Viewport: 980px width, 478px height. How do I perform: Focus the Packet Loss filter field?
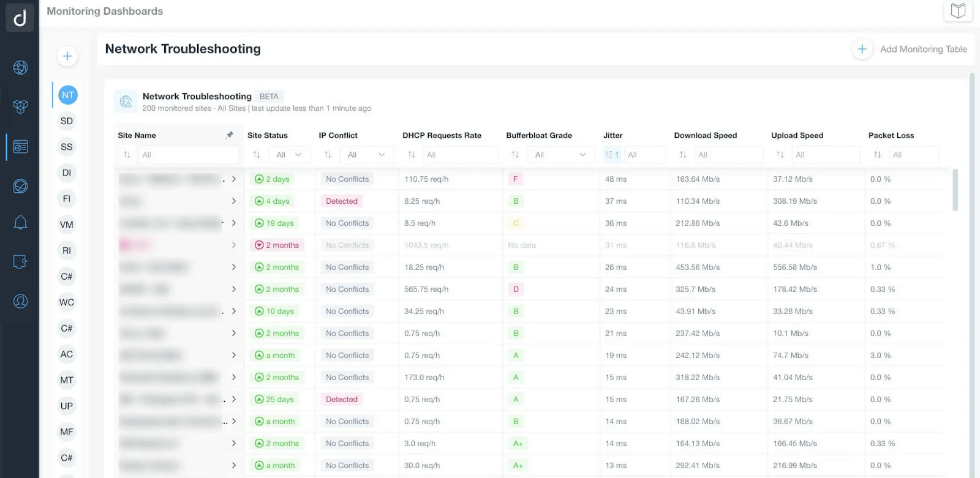coord(913,155)
